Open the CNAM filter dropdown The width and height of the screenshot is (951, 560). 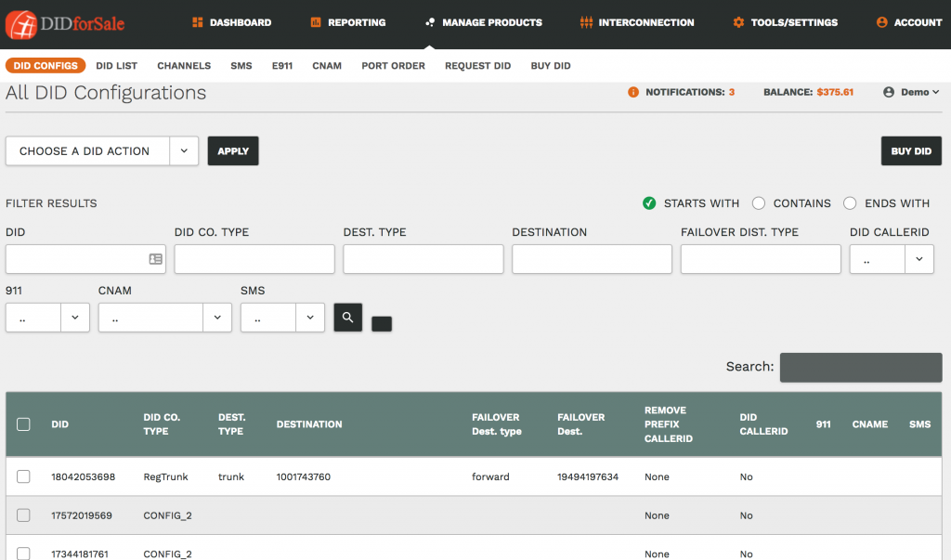point(165,318)
